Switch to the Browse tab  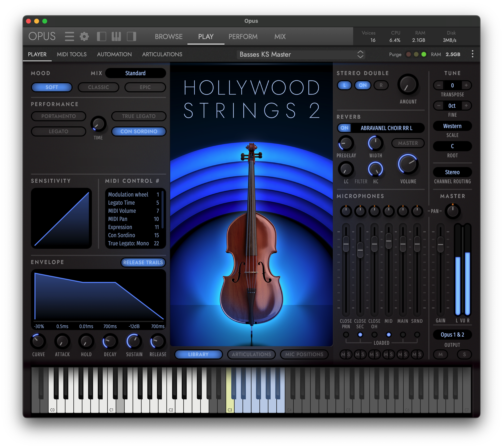[x=169, y=36]
